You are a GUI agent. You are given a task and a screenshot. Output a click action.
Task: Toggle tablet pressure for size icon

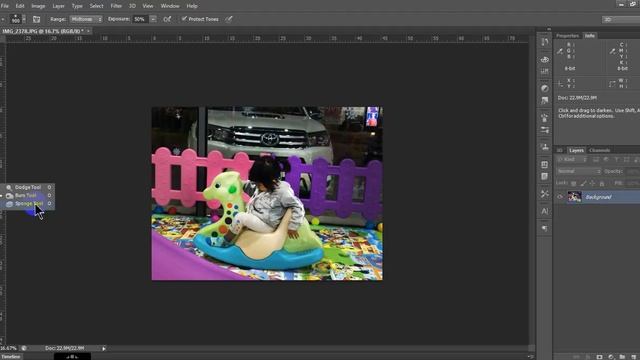(x=229, y=19)
